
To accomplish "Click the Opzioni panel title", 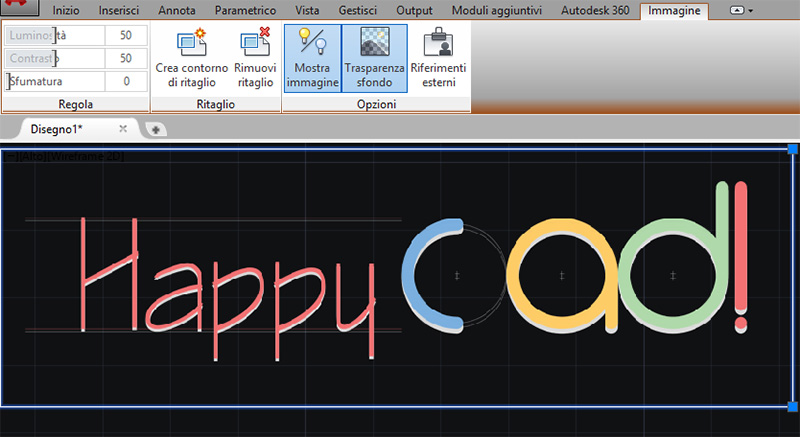I will click(x=377, y=105).
